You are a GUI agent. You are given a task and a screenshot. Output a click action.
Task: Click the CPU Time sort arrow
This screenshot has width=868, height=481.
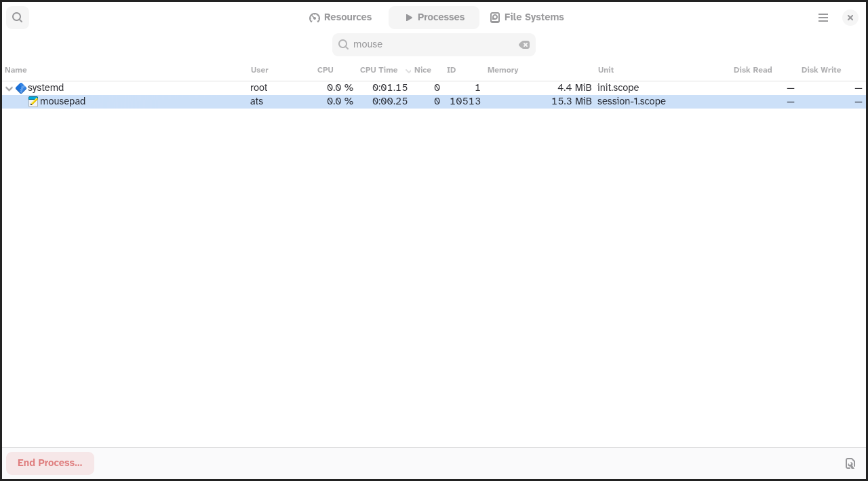(408, 71)
